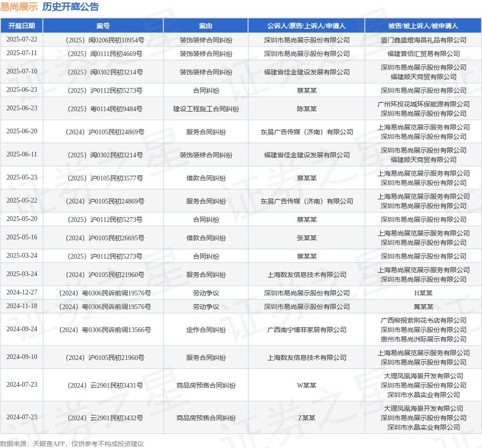This screenshot has width=482, height=448.
Task: Click the 历史开庭公告 heading
Action: tap(71, 7)
